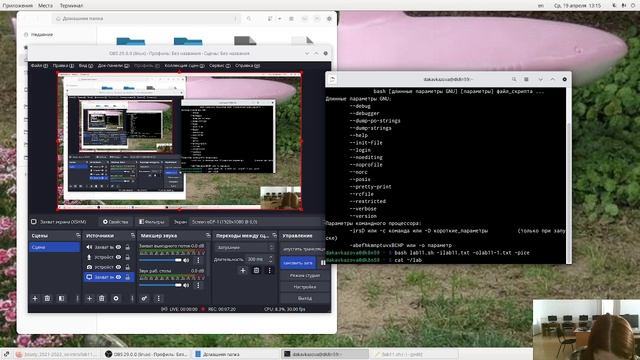Viewport: 640px width, 360px height.
Task: Lock the audio output capture source
Action: pos(128,247)
